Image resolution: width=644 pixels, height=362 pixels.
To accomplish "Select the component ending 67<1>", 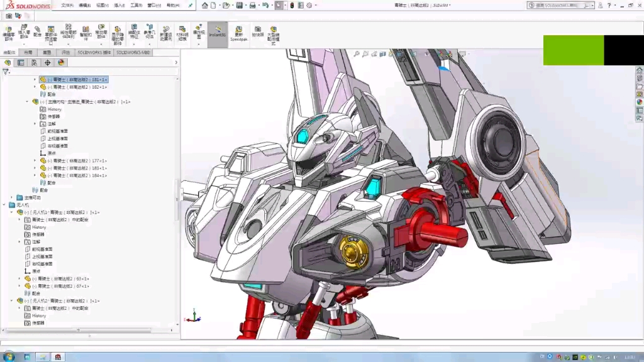I will [60, 286].
